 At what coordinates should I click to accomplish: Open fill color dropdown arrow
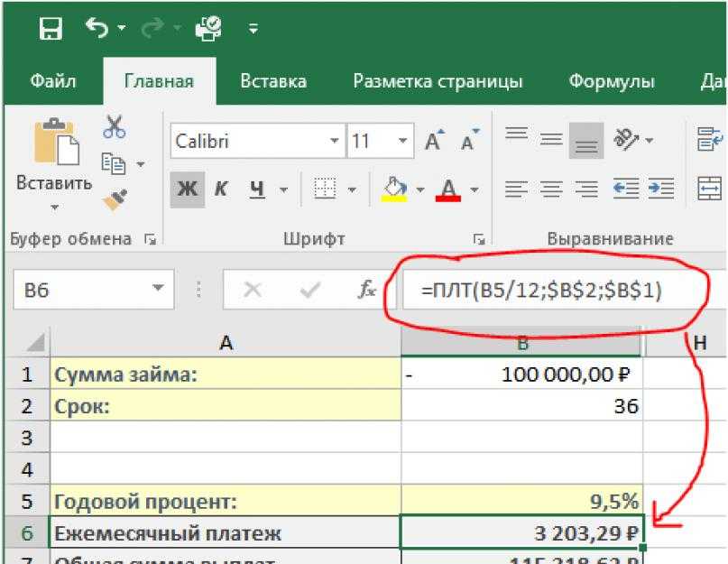click(420, 190)
